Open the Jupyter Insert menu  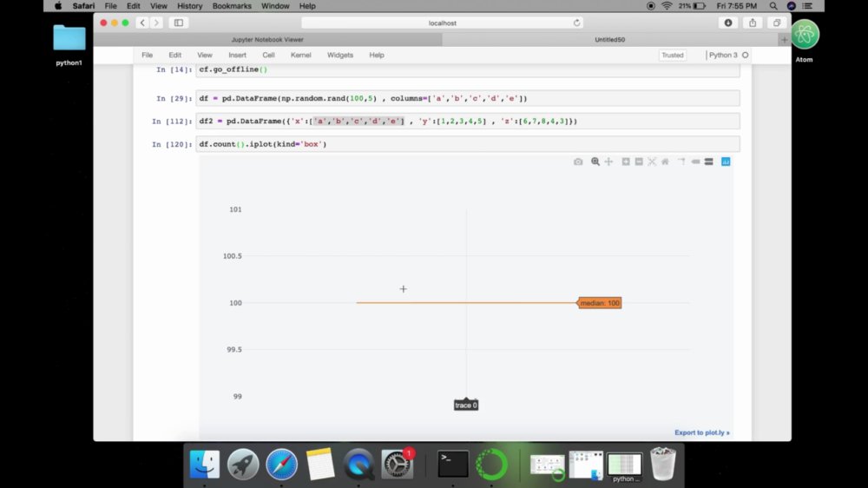pos(238,55)
